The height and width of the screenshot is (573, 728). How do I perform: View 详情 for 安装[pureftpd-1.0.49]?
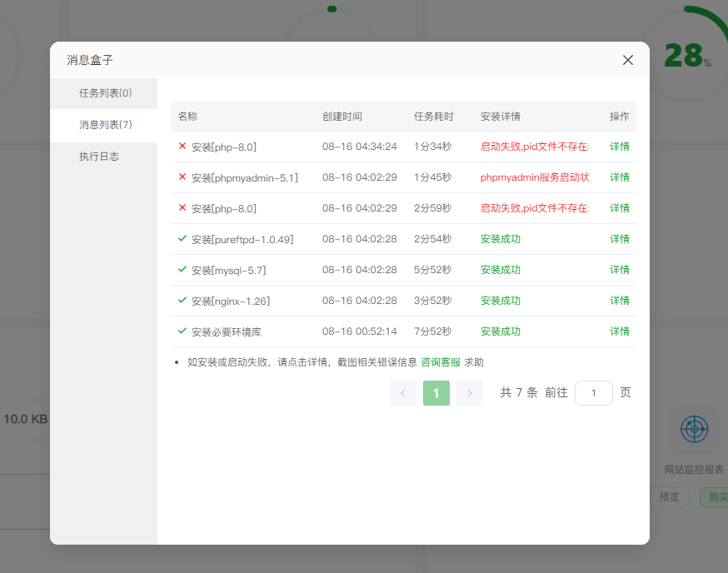pos(620,239)
